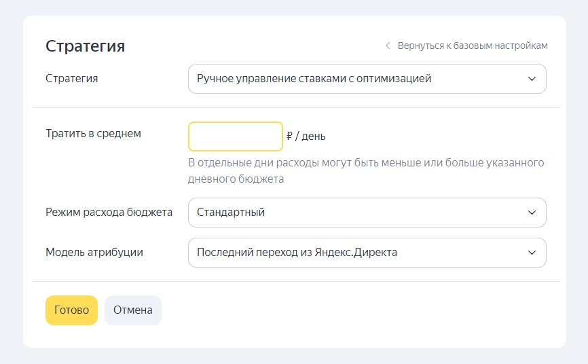This screenshot has height=364, width=588.
Task: Click chevron arrow of strategy selector
Action: (532, 79)
